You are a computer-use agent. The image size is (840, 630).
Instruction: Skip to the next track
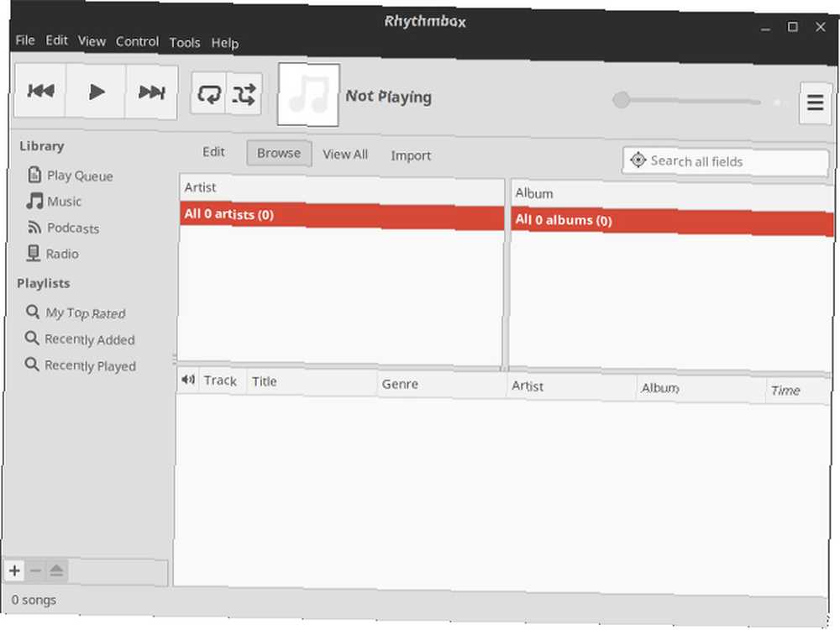click(x=151, y=92)
